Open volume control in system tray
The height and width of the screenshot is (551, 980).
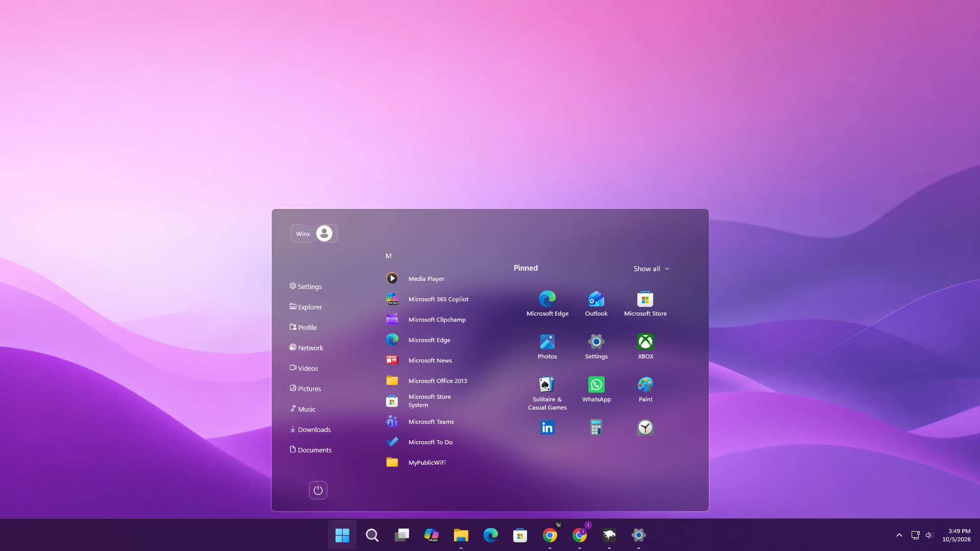[929, 535]
